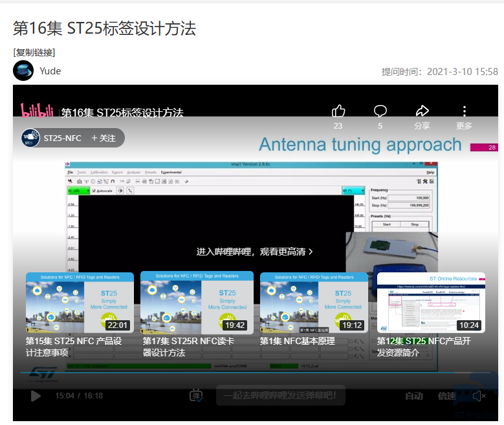Follow ST25-NFC with the 关注 button
This screenshot has width=504, height=425.
pyautogui.click(x=103, y=138)
